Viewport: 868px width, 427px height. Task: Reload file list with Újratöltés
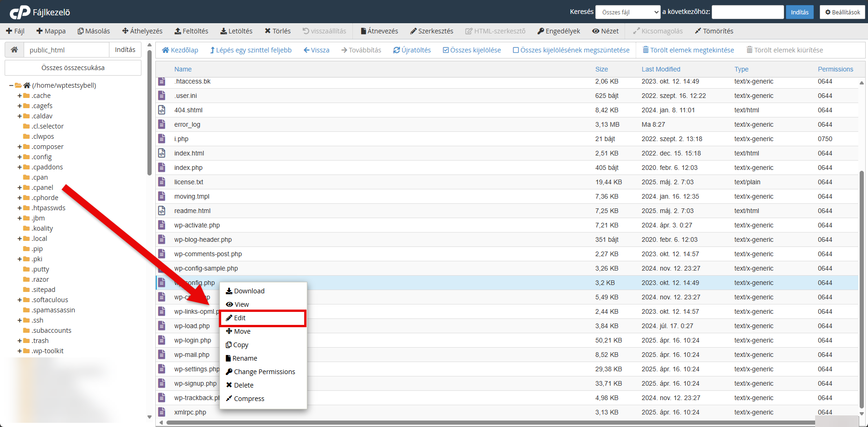[x=412, y=50]
